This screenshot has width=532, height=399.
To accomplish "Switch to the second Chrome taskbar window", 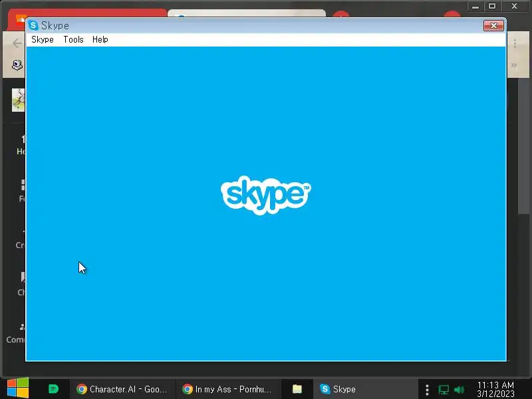I will pyautogui.click(x=227, y=389).
